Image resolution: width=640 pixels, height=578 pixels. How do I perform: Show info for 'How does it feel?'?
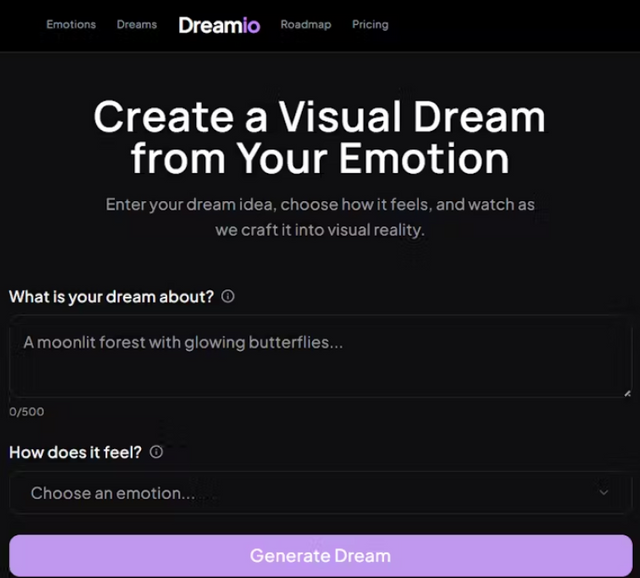pos(156,452)
